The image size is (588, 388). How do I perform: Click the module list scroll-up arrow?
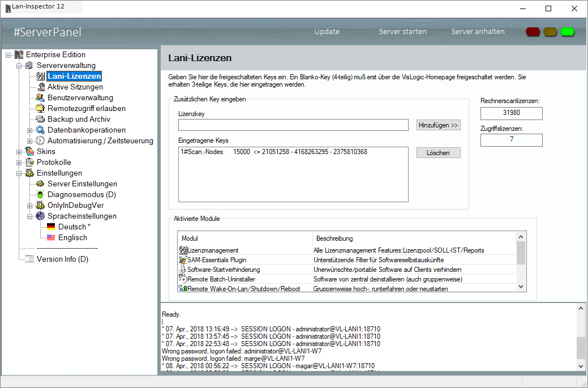pos(521,236)
